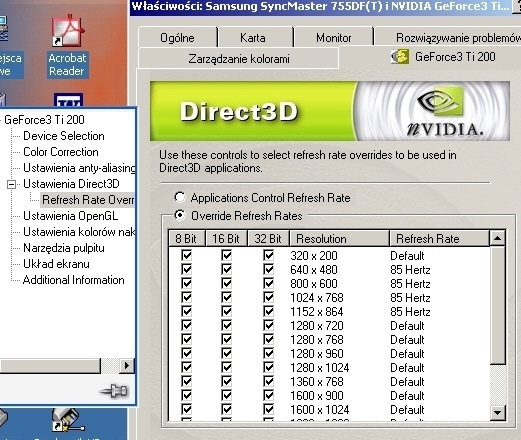The width and height of the screenshot is (521, 440).
Task: Toggle the 16 Bit checkbox for 1600 x 1024
Action: click(227, 409)
